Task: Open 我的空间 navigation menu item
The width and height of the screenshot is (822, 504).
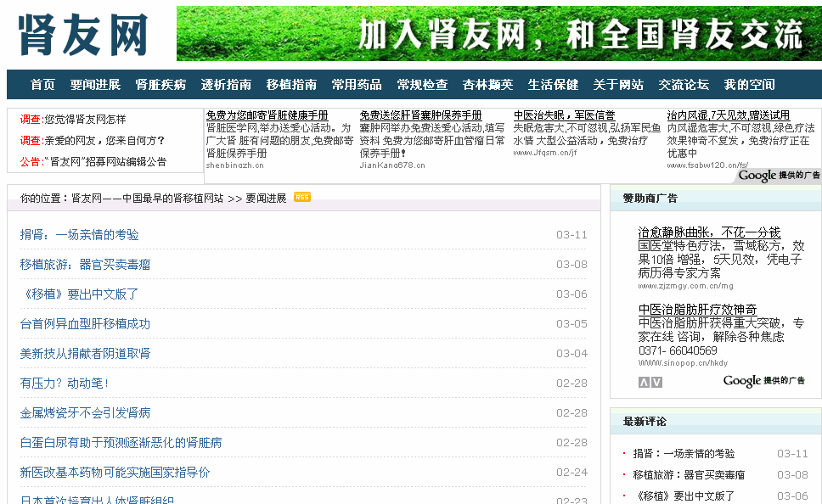Action: point(749,85)
